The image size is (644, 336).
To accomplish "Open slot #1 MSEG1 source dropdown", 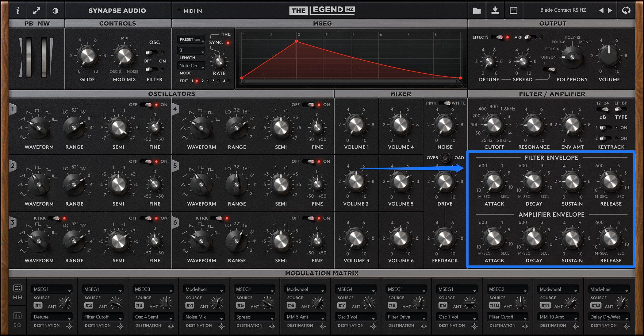I will [52, 289].
